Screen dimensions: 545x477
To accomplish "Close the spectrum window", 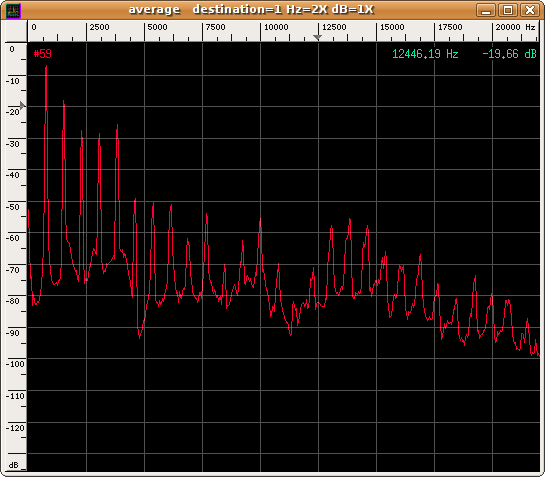I will (x=529, y=10).
